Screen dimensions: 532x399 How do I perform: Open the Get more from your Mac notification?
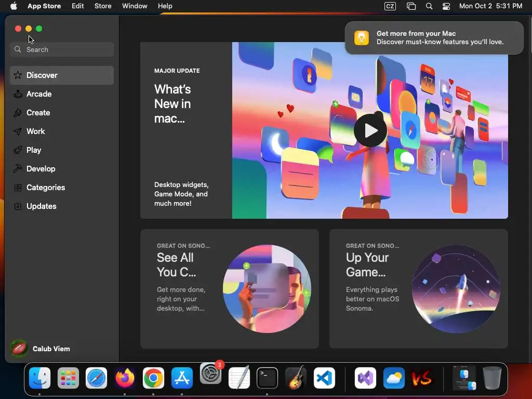pyautogui.click(x=434, y=37)
